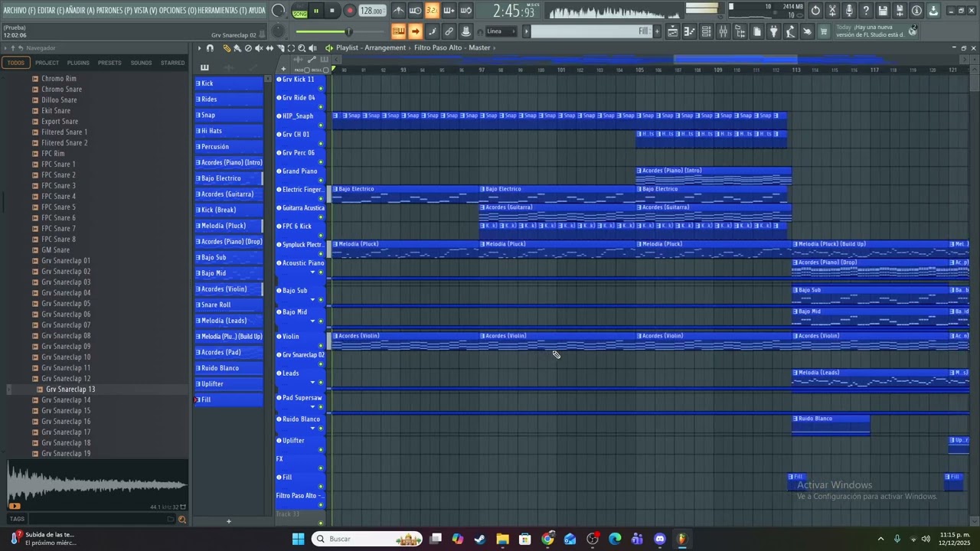Click the Ruido Blanco clip in playlist
The width and height of the screenshot is (980, 551).
click(x=831, y=425)
